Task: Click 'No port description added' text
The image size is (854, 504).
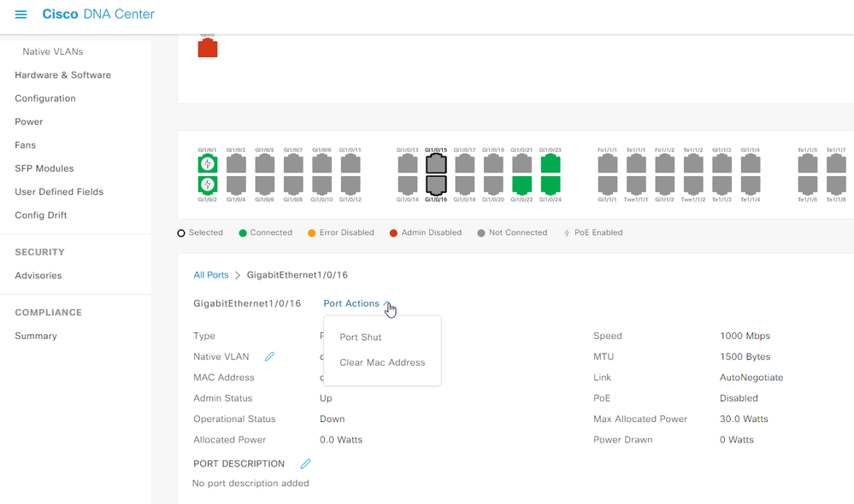Action: click(x=250, y=483)
